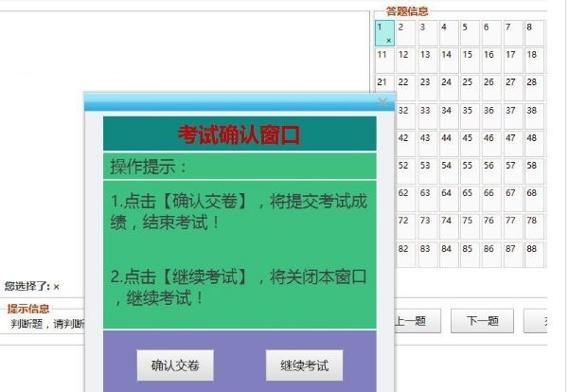The width and height of the screenshot is (569, 392).
Task: Go to the next question with 下一题
Action: [x=482, y=321]
